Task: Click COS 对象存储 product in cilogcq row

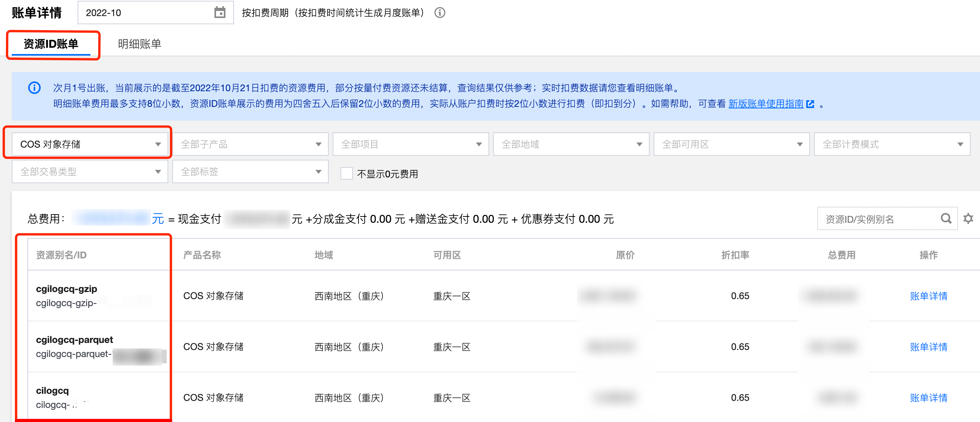Action: click(x=213, y=398)
